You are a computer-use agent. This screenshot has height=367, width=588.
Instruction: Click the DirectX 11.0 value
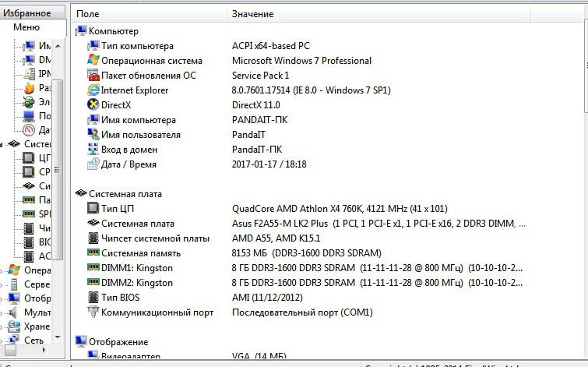click(255, 105)
